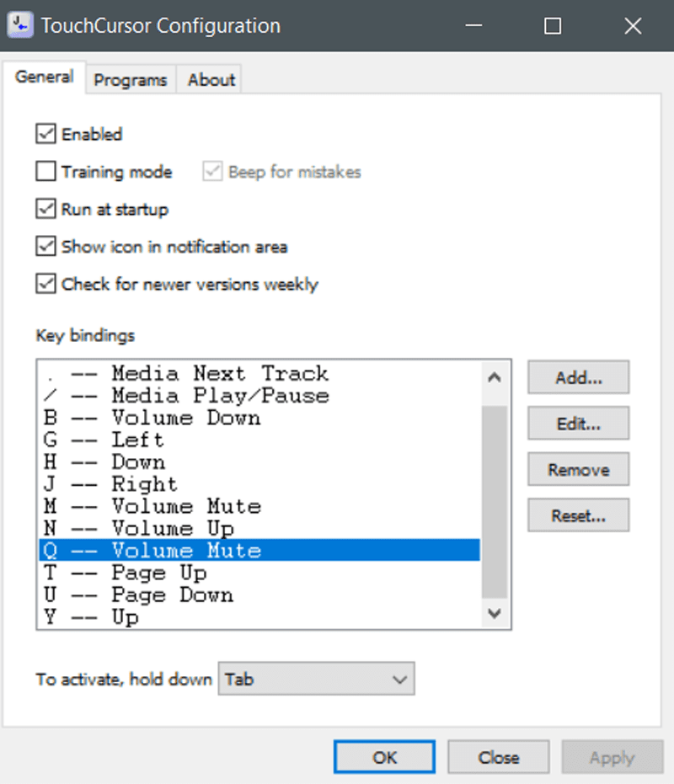
Task: Select the General tab
Action: (44, 77)
